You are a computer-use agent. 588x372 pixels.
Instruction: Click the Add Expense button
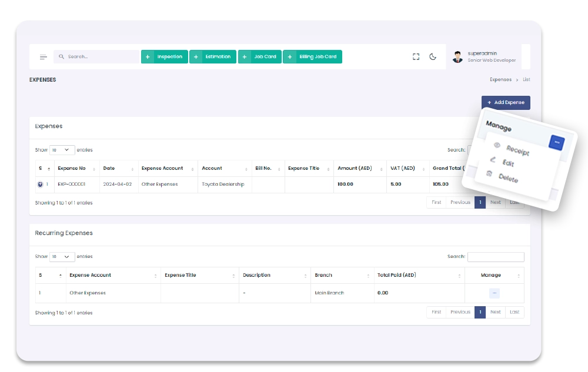tap(505, 102)
